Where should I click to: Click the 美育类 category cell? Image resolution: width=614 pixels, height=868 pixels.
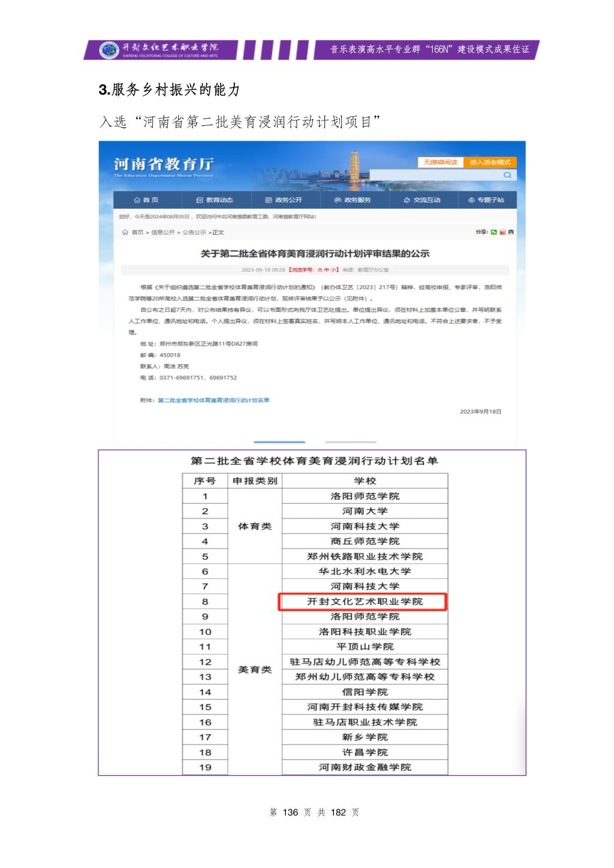255,670
